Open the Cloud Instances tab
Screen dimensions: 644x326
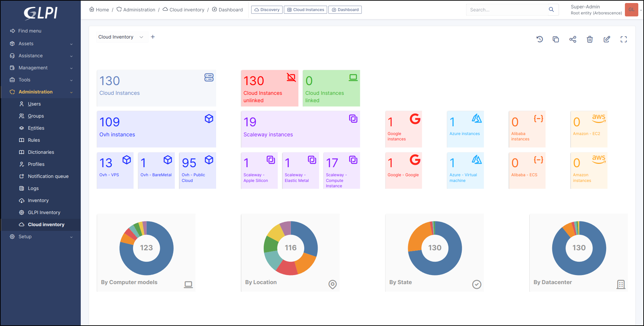305,10
